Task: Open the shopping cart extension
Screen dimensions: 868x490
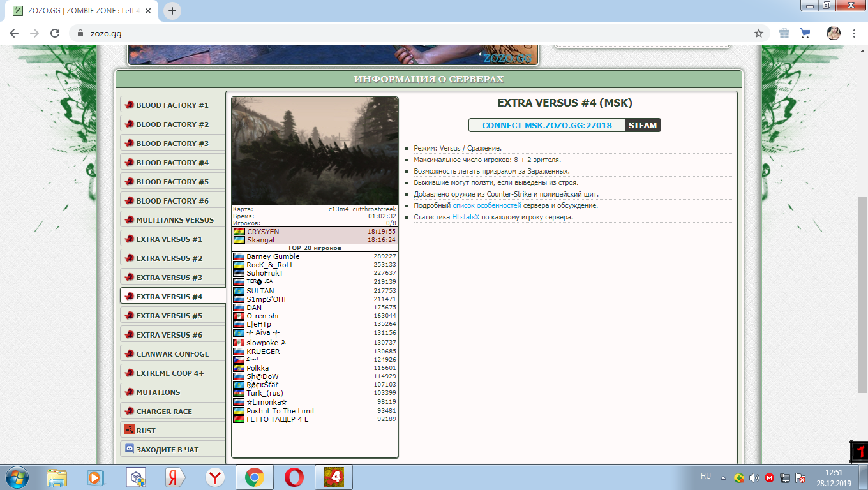Action: point(805,33)
